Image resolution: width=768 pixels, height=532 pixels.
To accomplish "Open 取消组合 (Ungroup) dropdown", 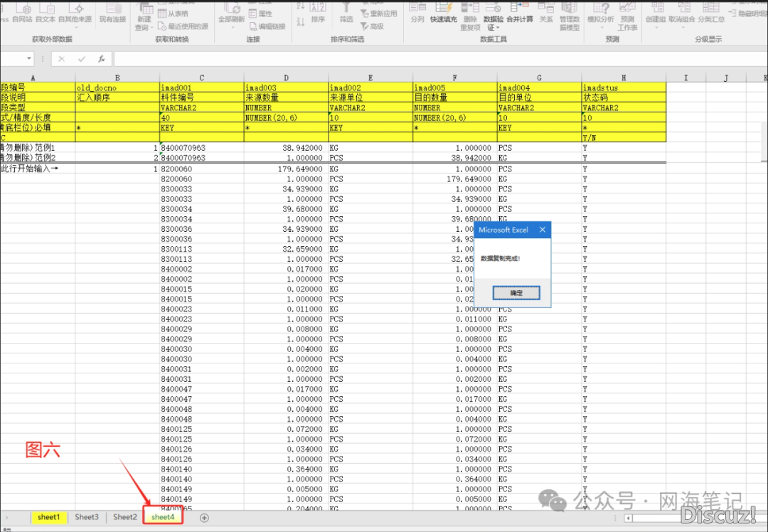I will 682,15.
